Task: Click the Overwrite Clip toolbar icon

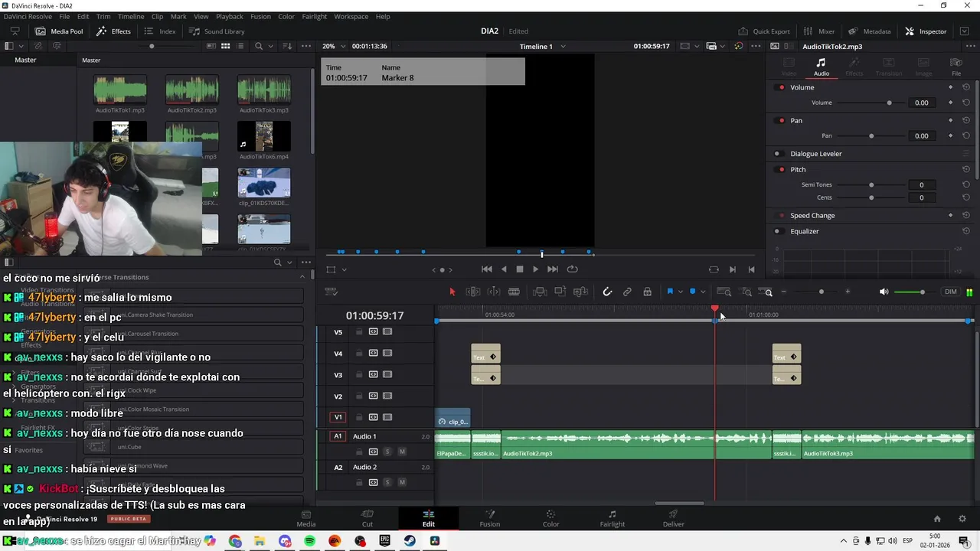Action: tap(560, 292)
